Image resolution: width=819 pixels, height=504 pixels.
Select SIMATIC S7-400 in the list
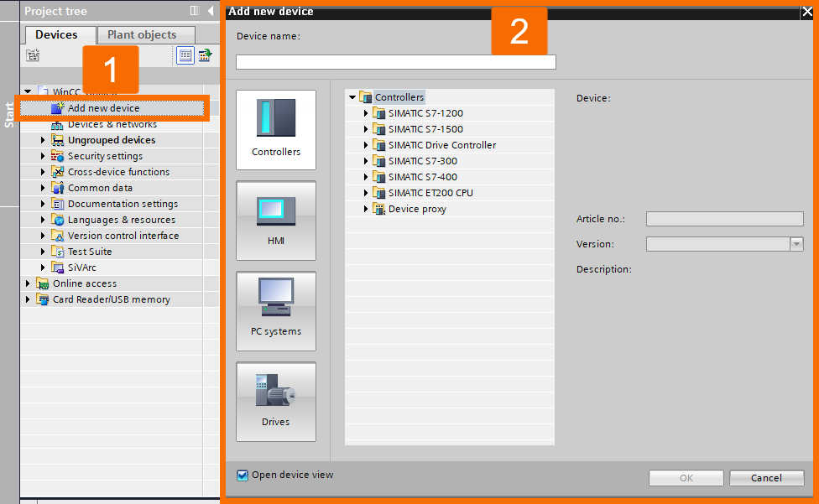coord(423,177)
